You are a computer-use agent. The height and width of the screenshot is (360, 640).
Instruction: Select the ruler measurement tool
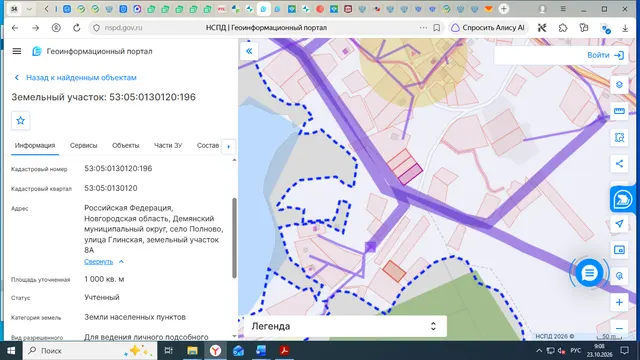click(619, 111)
